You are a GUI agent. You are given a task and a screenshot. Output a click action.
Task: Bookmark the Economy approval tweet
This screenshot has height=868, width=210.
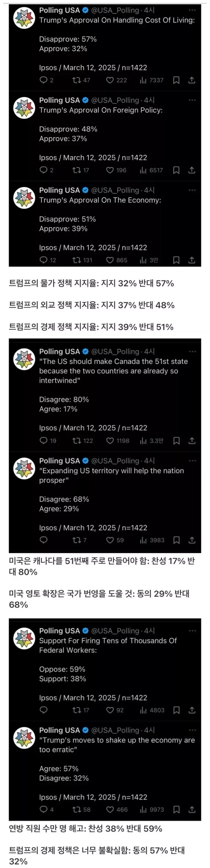click(x=176, y=260)
